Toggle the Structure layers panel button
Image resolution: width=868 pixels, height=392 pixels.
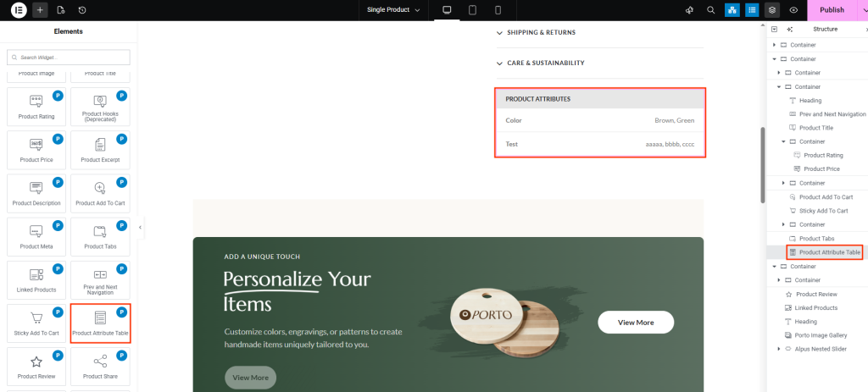pos(771,10)
